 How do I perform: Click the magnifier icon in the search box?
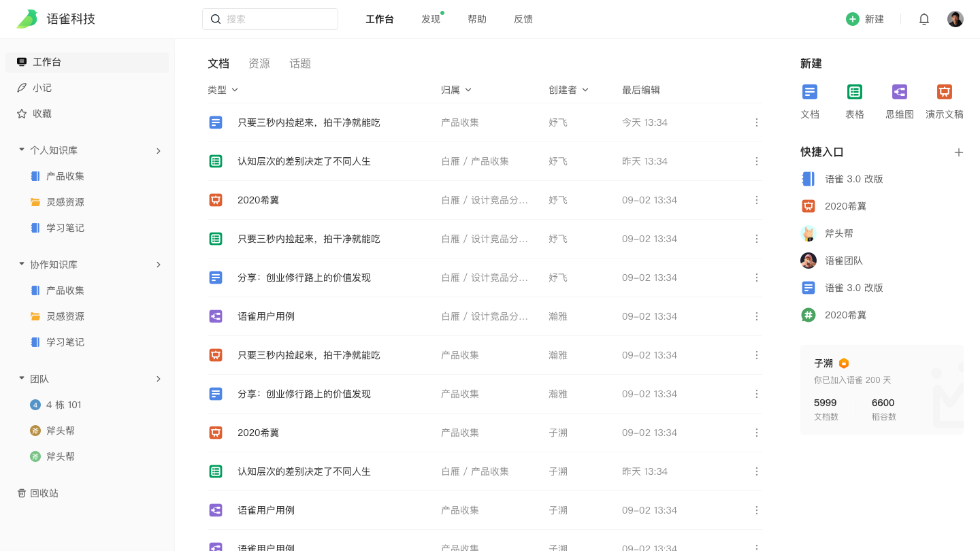pos(216,19)
